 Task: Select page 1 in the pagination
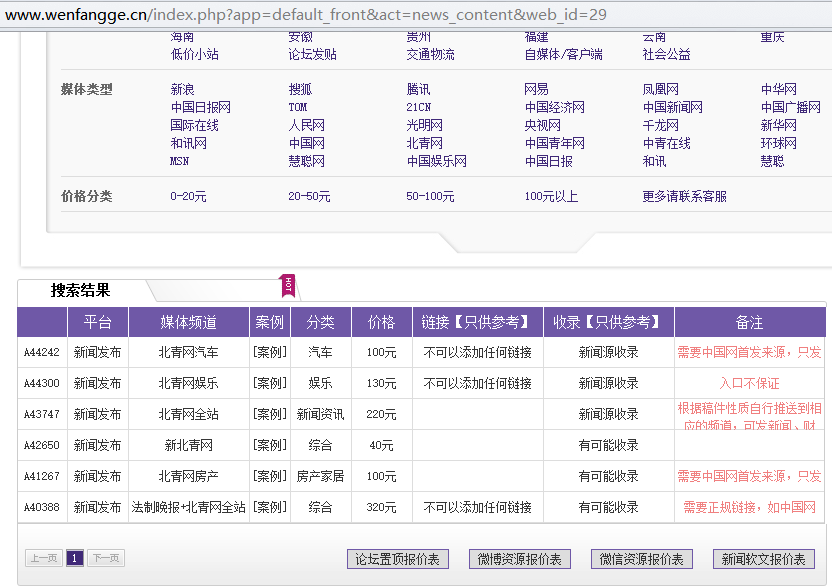tap(74, 559)
